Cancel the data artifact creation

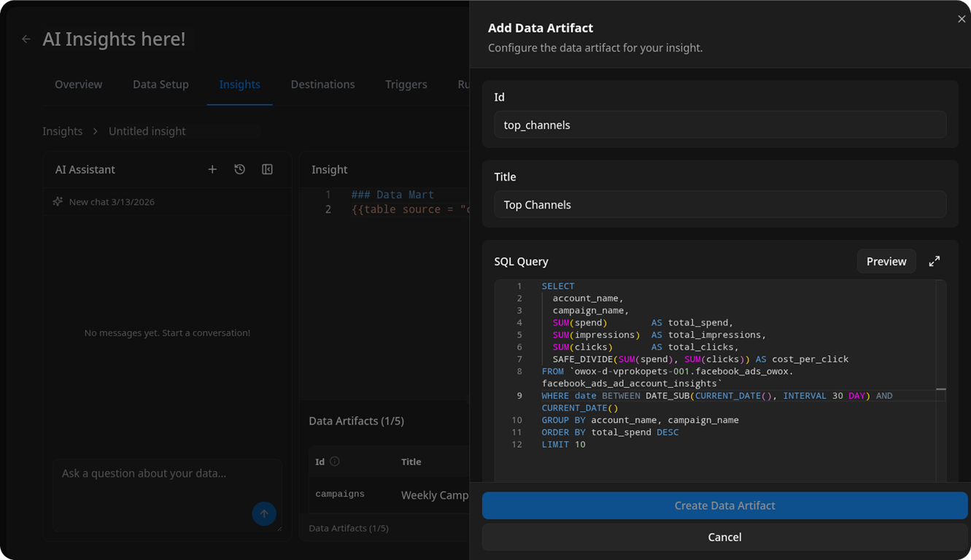click(724, 537)
